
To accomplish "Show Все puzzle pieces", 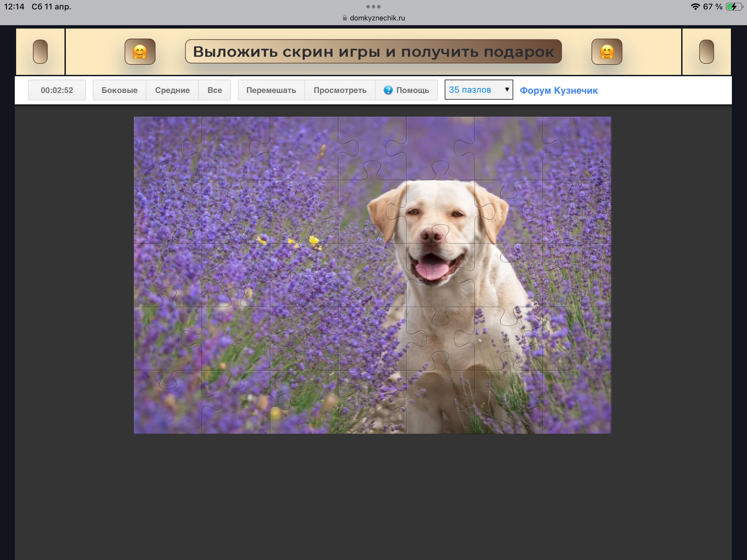I will 214,90.
